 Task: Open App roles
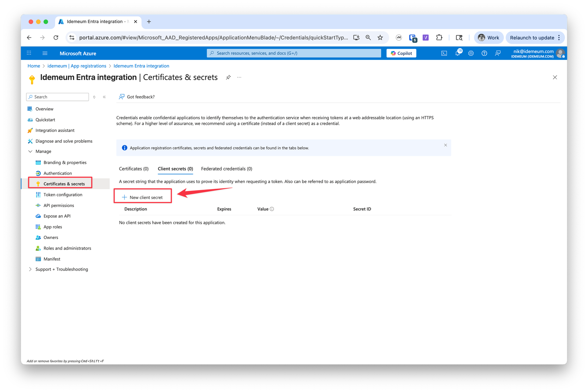(53, 227)
